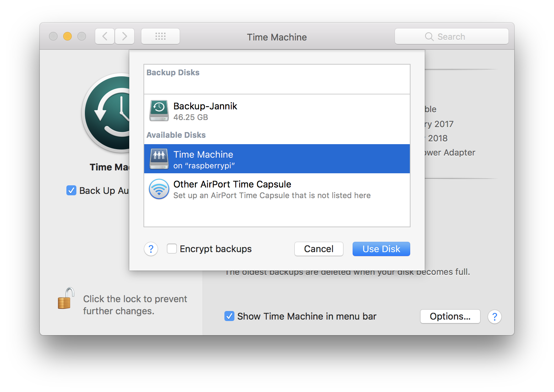The image size is (554, 392).
Task: Click the raspberrypi network share disk icon
Action: coord(159,159)
